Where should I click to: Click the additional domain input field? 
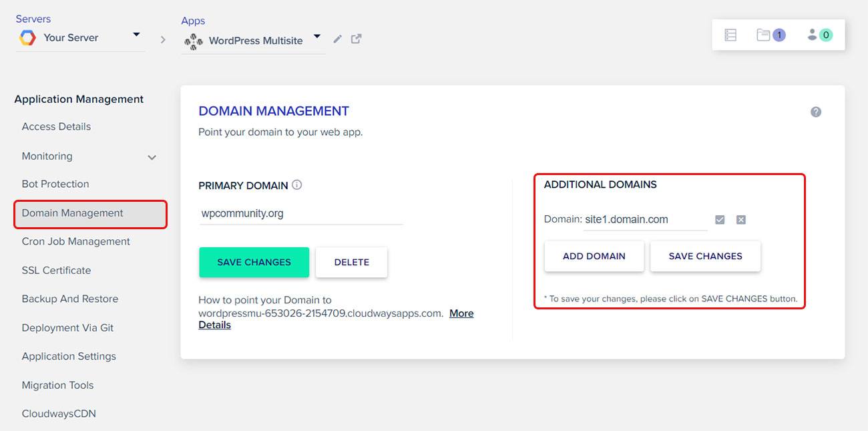pos(644,220)
